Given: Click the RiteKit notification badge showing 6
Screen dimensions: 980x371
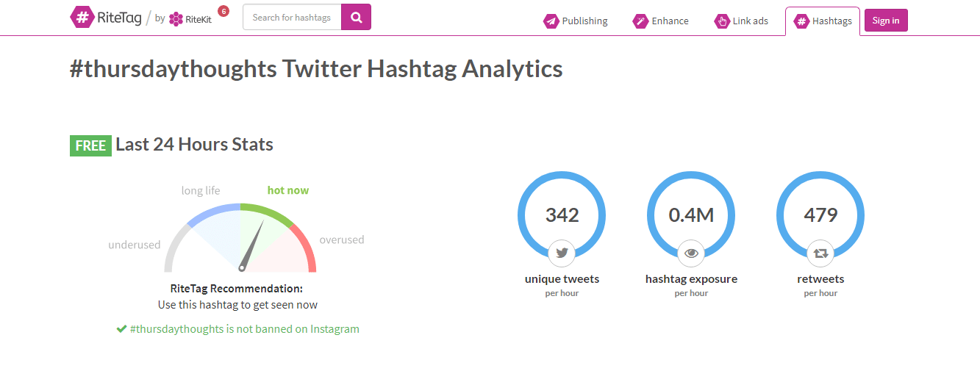Looking at the screenshot, I should (x=223, y=11).
